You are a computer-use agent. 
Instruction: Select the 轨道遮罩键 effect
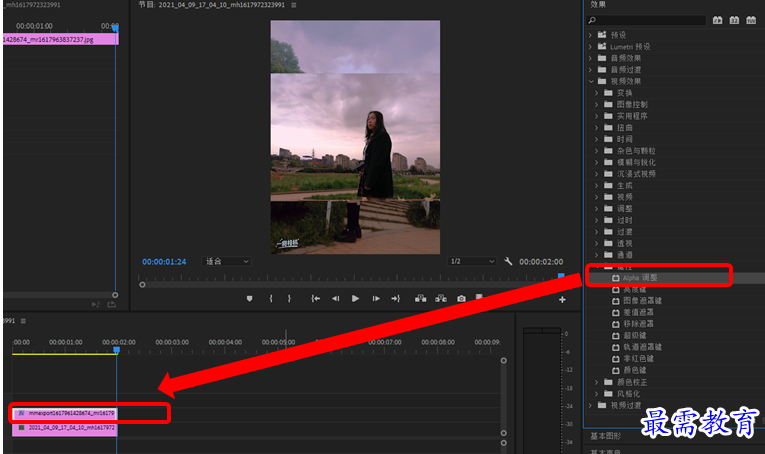[643, 347]
